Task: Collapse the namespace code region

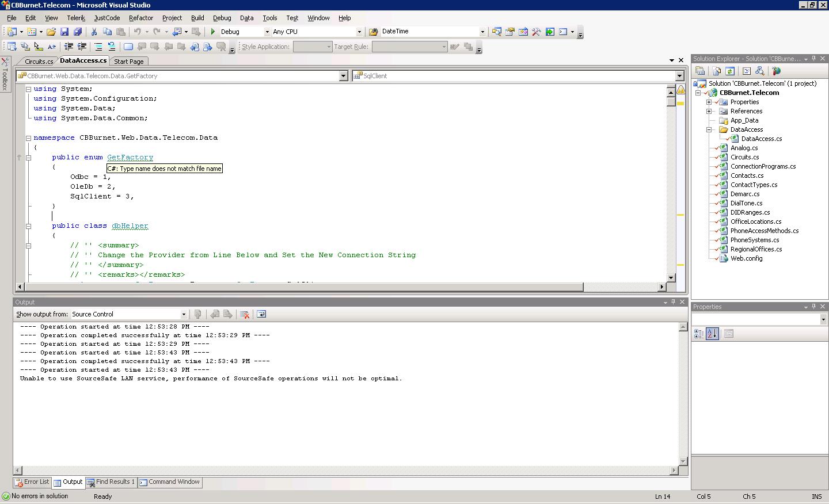Action: 28,138
